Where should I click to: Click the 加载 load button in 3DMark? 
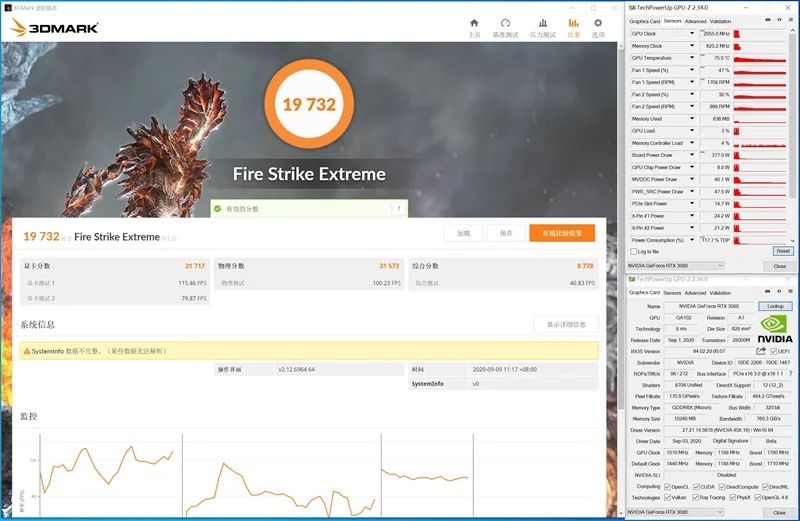tap(463, 233)
